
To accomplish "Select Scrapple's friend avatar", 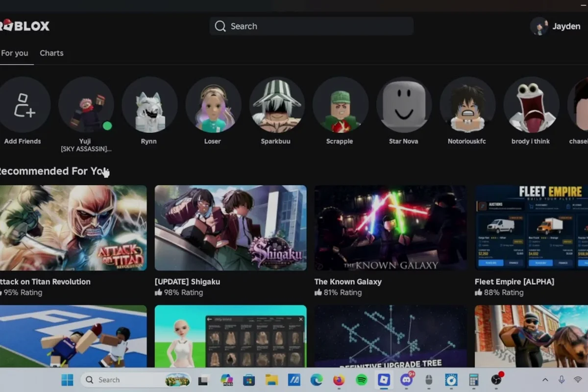I will (x=340, y=105).
